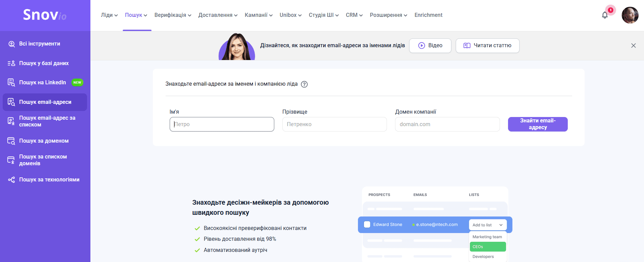Viewport: 644px width, 262px height.
Task: Click the help question mark icon
Action: coord(304,84)
